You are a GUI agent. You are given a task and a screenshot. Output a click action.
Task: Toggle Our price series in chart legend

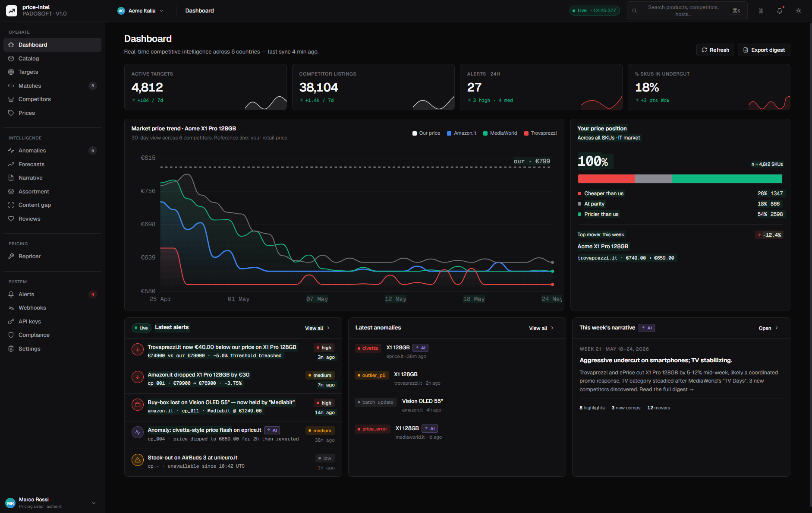(x=426, y=133)
